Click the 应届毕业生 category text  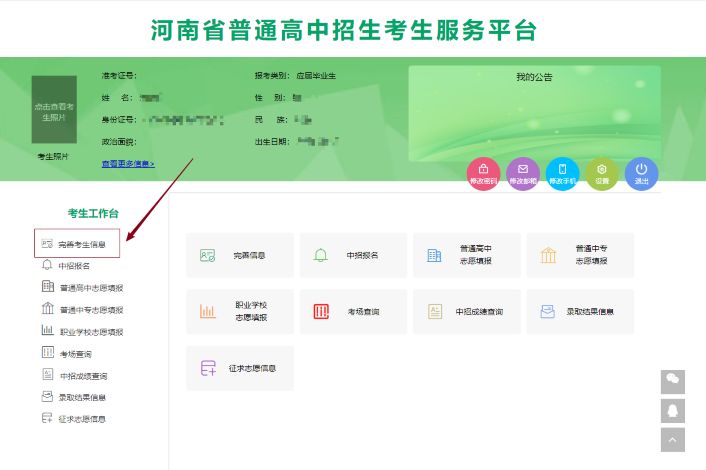(316, 76)
